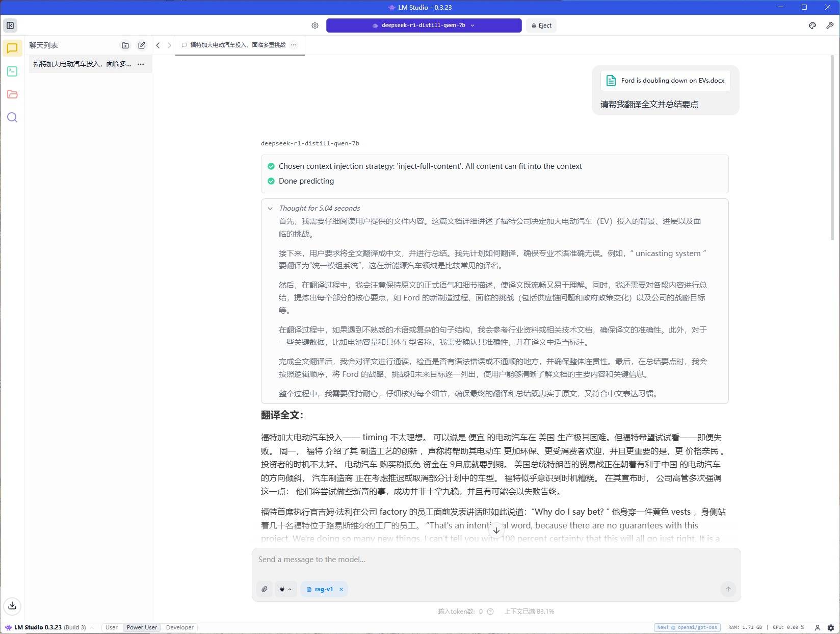Viewport: 840px width, 634px height.
Task: Open the Developer terminal sidebar icon
Action: (x=12, y=71)
